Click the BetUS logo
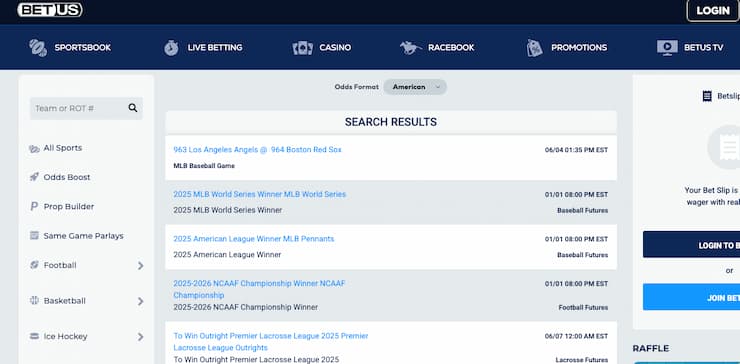The image size is (740, 364). pyautogui.click(x=50, y=9)
